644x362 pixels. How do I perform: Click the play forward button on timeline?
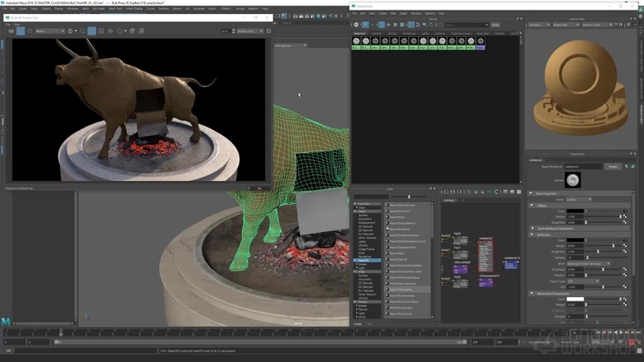point(620,332)
